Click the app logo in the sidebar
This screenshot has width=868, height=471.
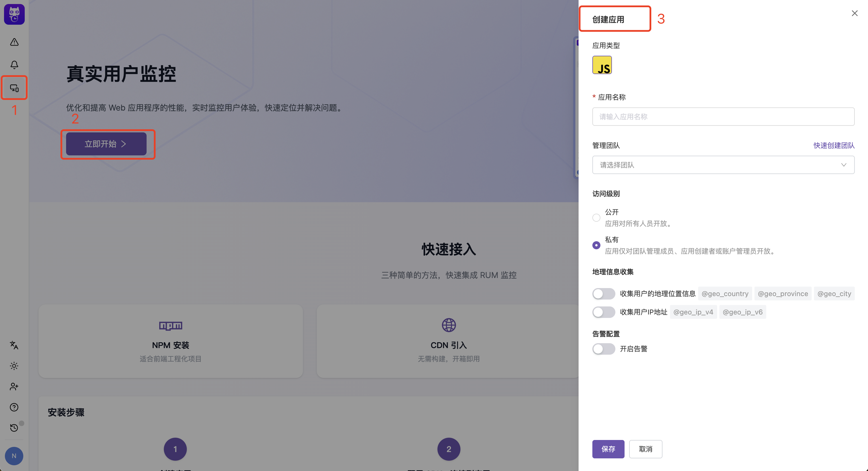coord(14,14)
